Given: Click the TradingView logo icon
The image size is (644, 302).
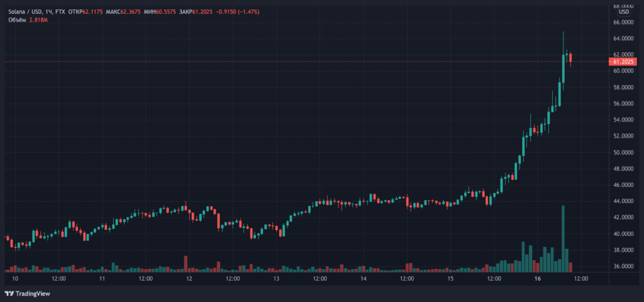Looking at the screenshot, I should (x=9, y=293).
